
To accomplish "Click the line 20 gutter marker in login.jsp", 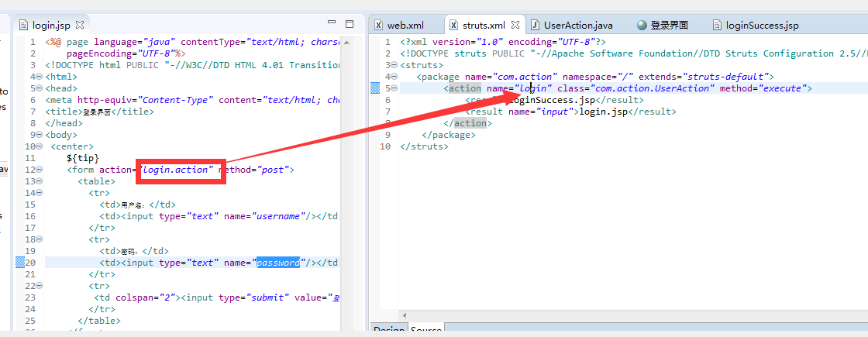I will [x=20, y=263].
